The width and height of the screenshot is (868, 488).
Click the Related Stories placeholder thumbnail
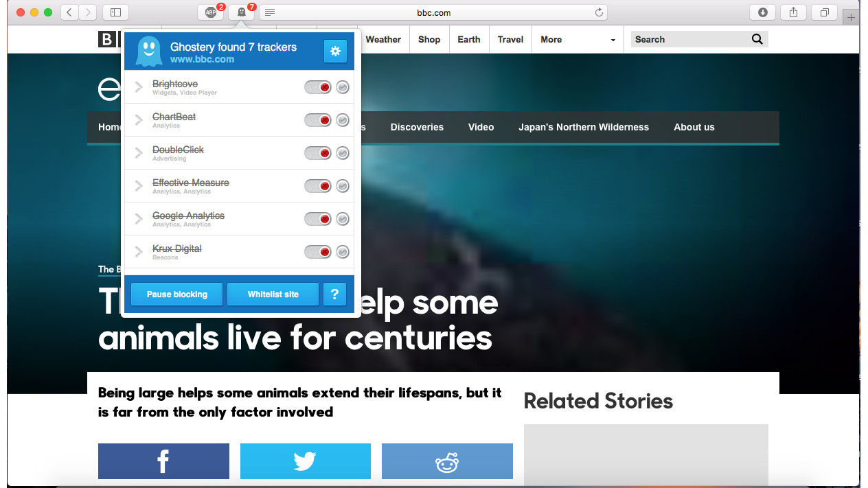(646, 455)
